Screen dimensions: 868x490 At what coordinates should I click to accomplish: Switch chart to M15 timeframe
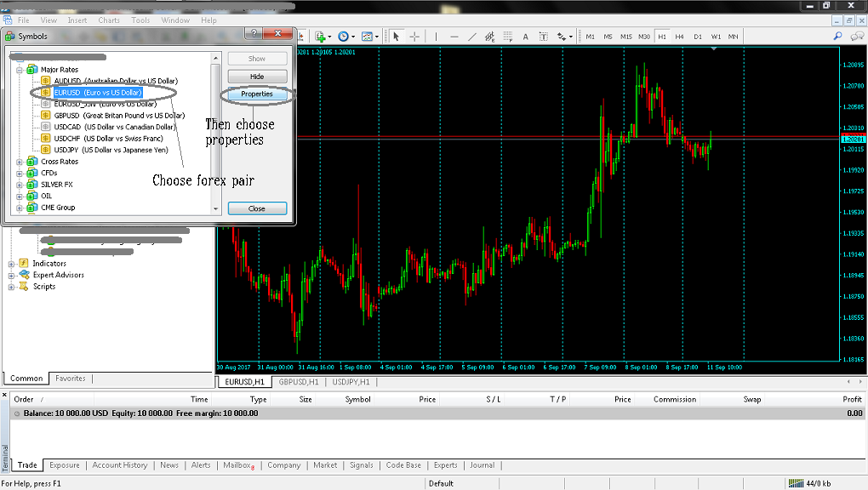(626, 37)
